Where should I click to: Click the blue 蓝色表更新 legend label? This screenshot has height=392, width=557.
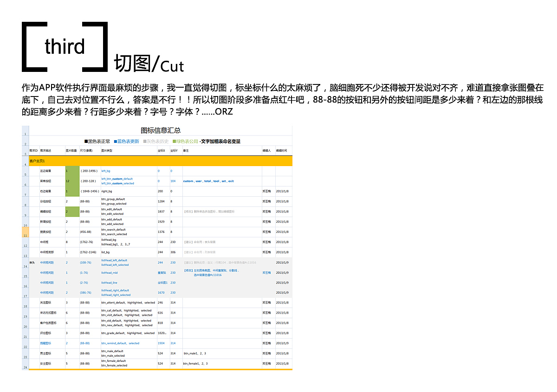(128, 141)
